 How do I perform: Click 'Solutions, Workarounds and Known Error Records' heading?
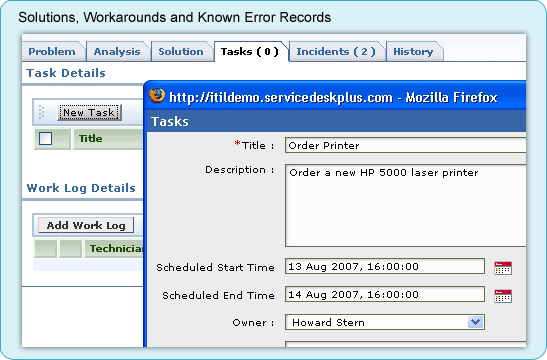click(174, 17)
